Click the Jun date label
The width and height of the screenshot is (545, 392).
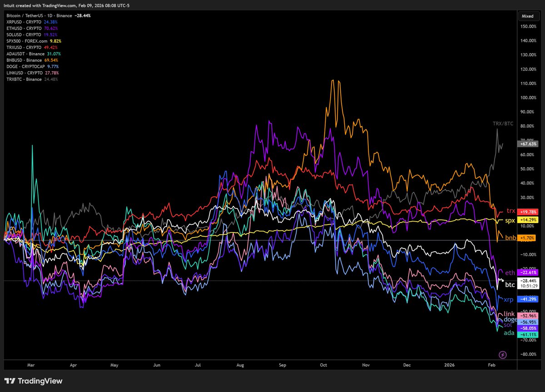157,365
